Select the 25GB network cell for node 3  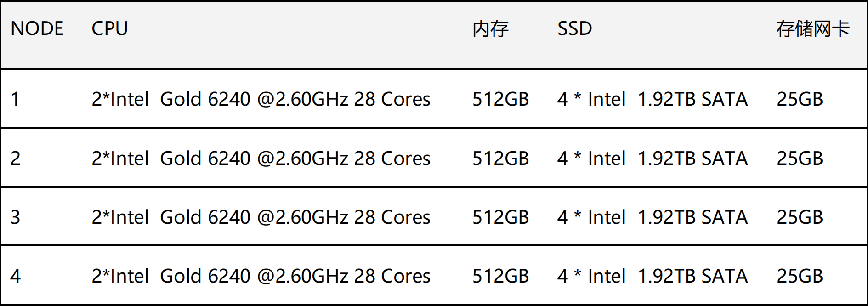pyautogui.click(x=800, y=217)
